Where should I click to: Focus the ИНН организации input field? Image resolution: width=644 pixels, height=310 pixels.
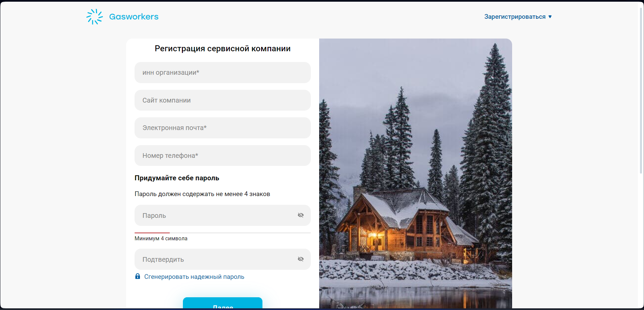click(222, 72)
